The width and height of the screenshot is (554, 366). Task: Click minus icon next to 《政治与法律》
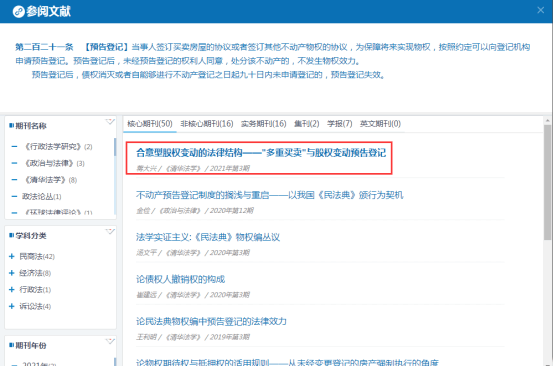pyautogui.click(x=14, y=163)
